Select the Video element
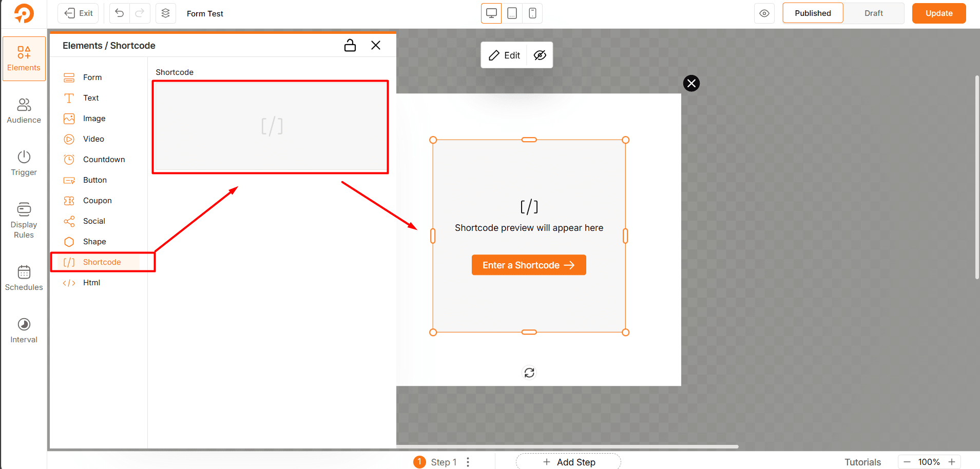This screenshot has width=980, height=469. (x=95, y=139)
